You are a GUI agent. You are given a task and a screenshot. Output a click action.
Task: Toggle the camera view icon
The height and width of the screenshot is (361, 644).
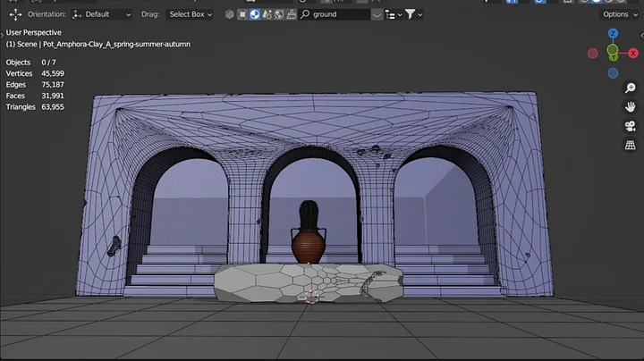coord(630,126)
